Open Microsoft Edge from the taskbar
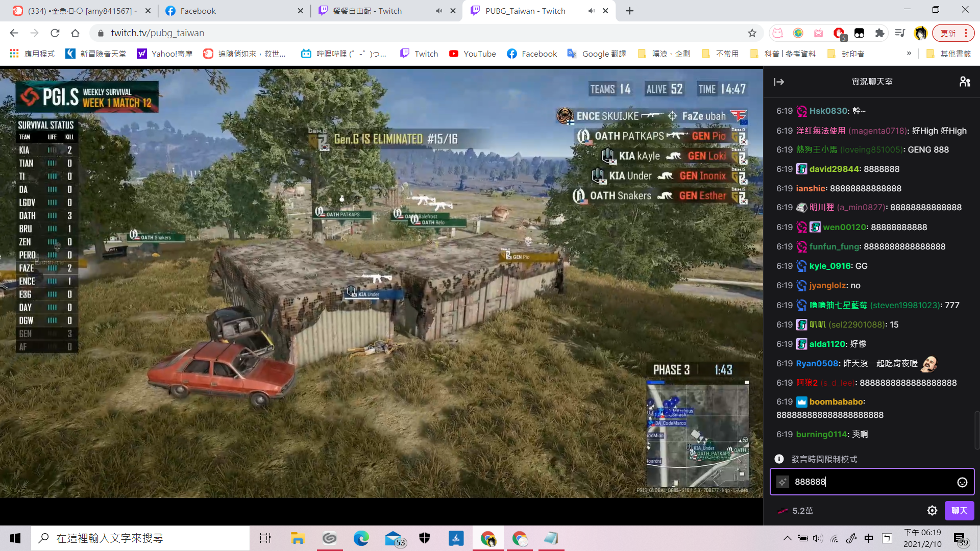Image resolution: width=980 pixels, height=551 pixels. click(361, 538)
